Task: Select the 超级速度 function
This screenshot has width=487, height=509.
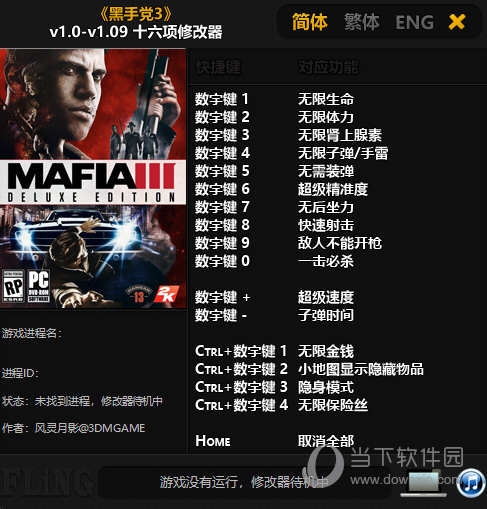Action: coord(326,297)
